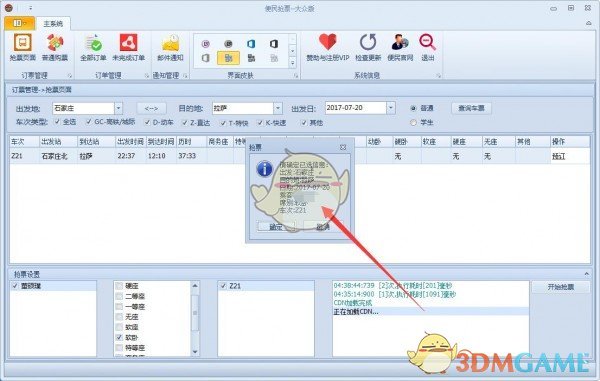The image size is (600, 381).
Task: Click the 预订 link for train Z21
Action: [558, 156]
